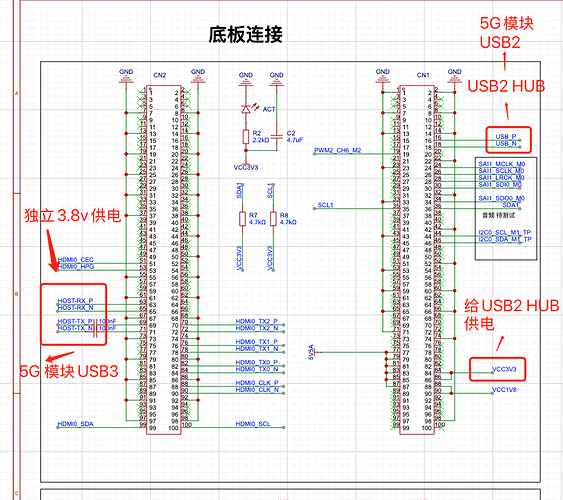Click the HDMI0_TX2_P net label
563x500 pixels.
click(257, 321)
